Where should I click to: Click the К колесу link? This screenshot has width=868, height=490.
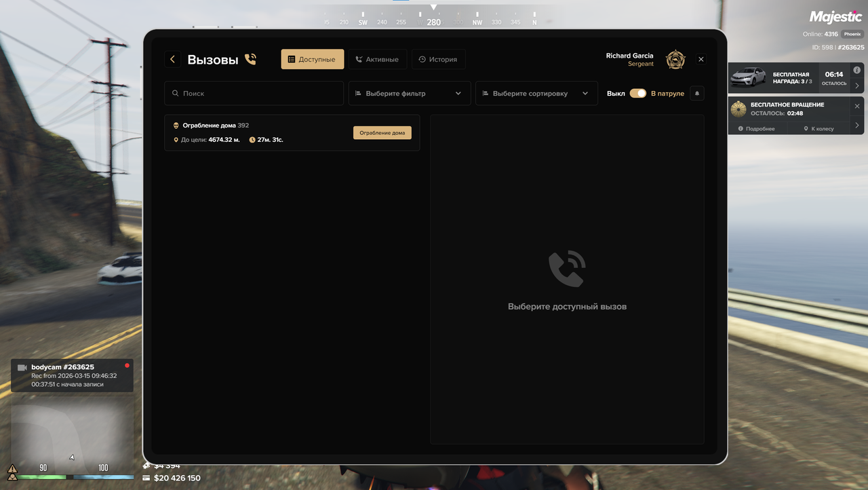pyautogui.click(x=818, y=128)
